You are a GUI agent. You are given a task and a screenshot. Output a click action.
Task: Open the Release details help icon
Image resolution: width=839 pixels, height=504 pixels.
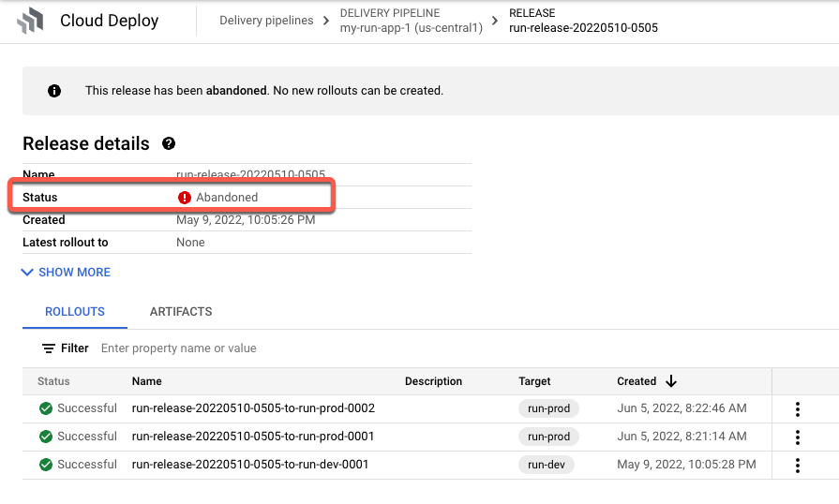[169, 143]
